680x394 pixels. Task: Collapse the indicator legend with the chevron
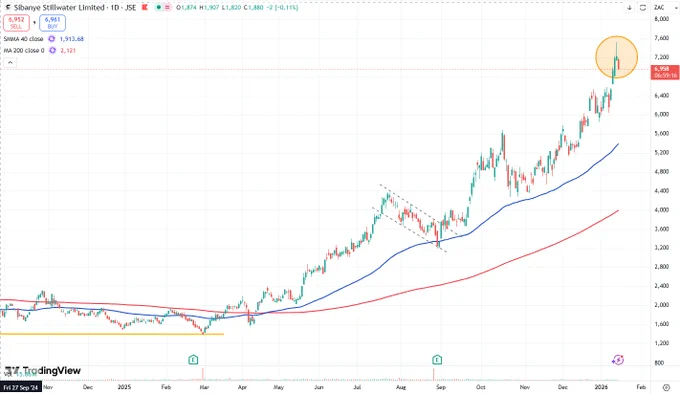10,62
